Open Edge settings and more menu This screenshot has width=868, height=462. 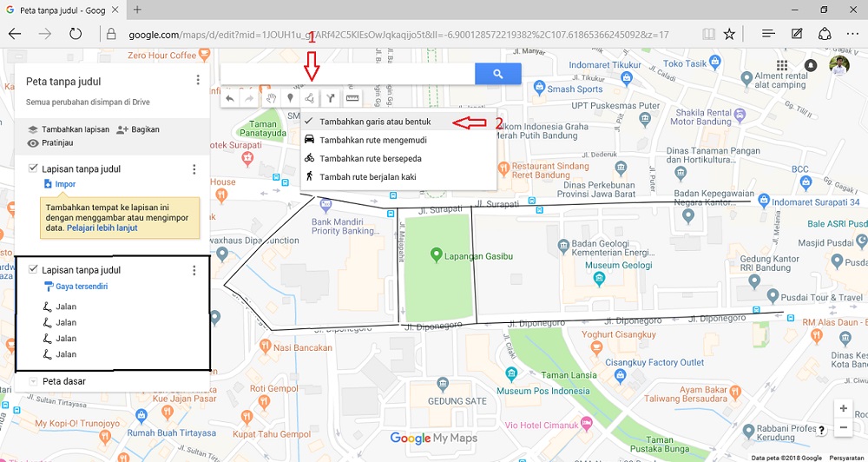[x=852, y=34]
